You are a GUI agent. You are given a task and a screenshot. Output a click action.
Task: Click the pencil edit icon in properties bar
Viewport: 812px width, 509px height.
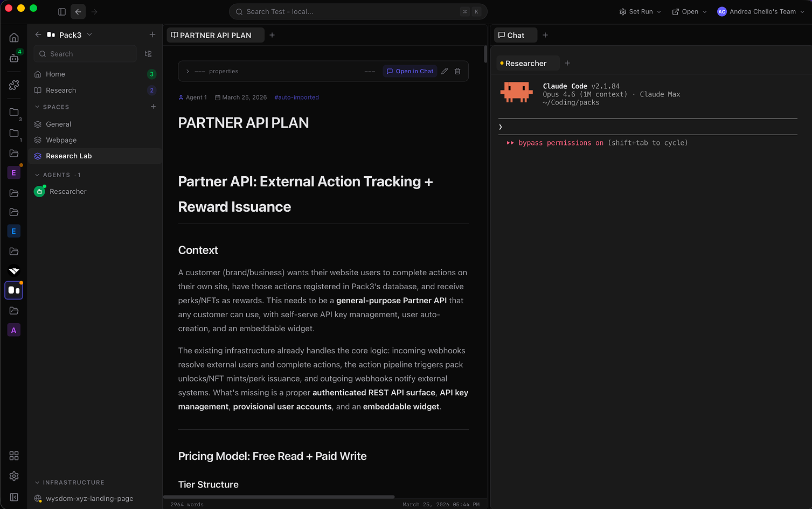(445, 71)
